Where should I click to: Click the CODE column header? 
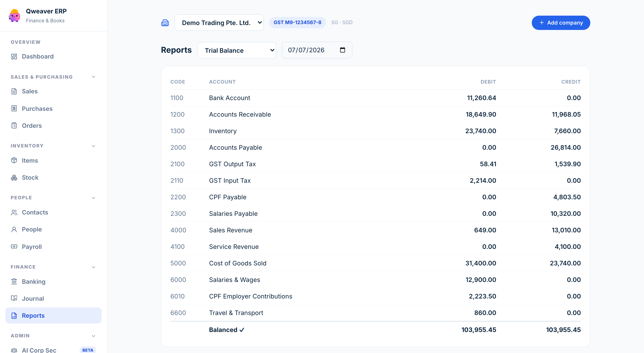[x=178, y=82]
